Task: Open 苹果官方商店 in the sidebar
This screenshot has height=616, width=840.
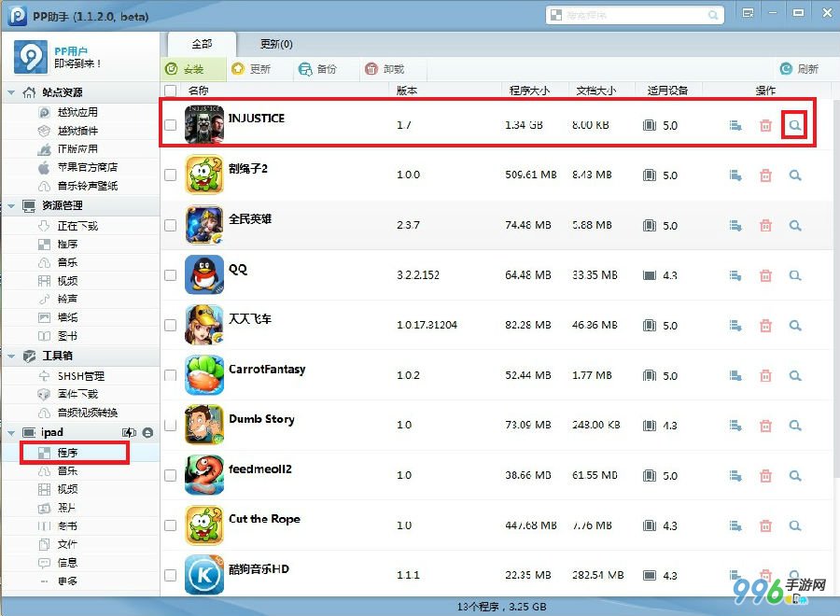Action: [x=88, y=167]
